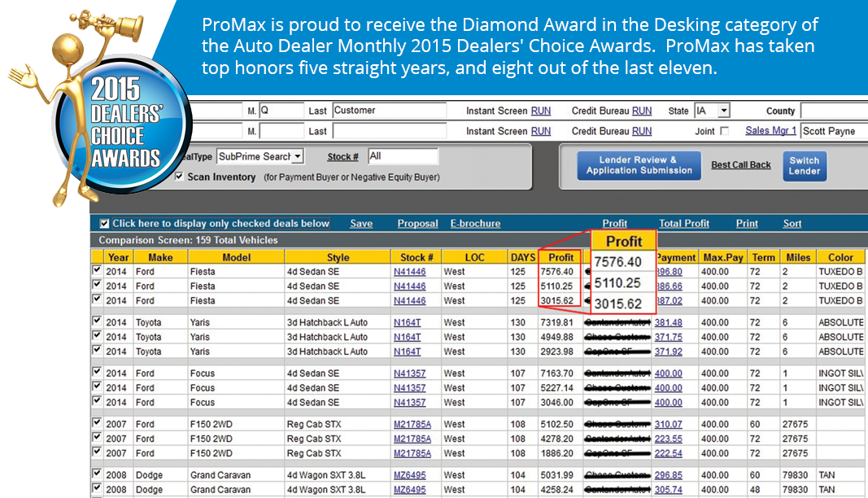
Task: Click the Style column header
Action: 338,257
